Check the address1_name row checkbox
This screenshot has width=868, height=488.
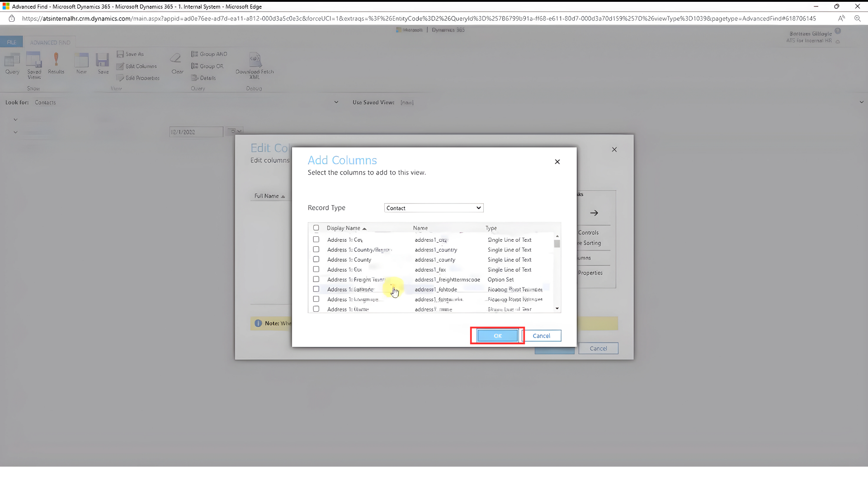tap(316, 309)
